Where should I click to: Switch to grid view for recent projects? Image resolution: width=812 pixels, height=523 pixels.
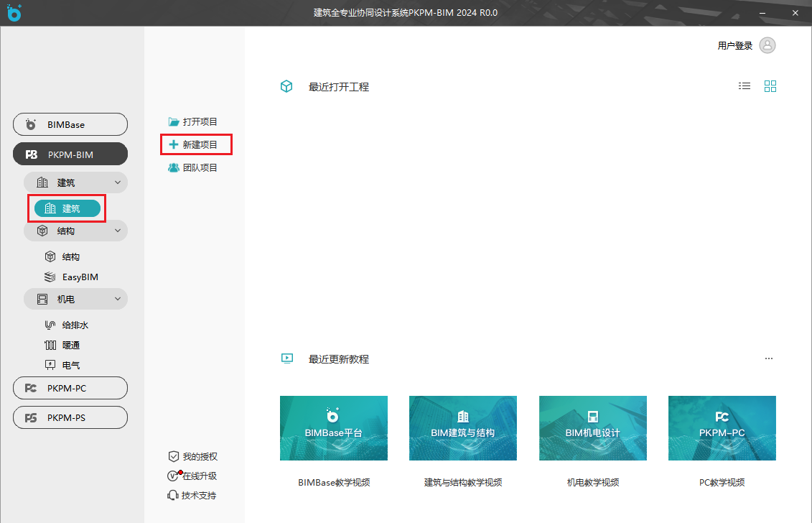tap(770, 86)
